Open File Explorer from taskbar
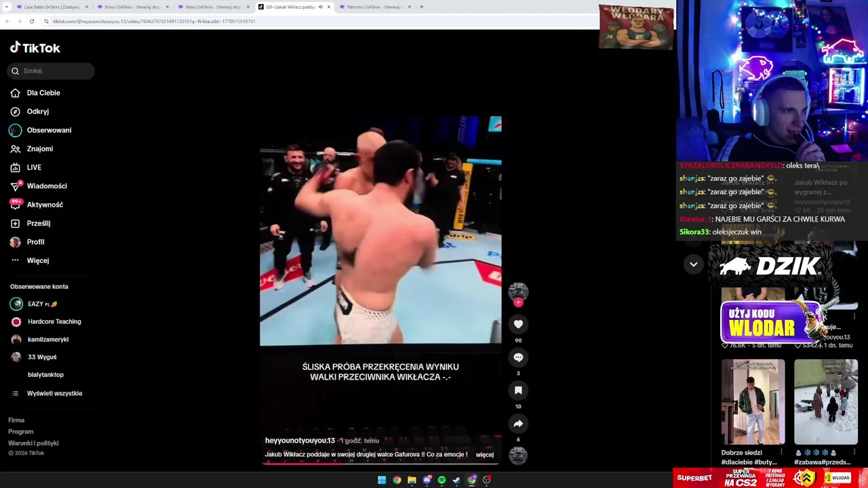 [x=412, y=480]
